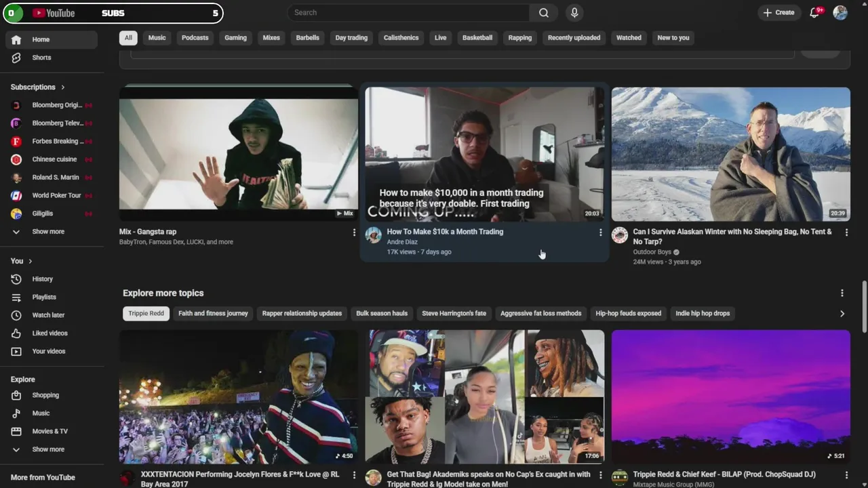Open options for Trippie Redd BILAP video
The width and height of the screenshot is (868, 488).
[846, 476]
